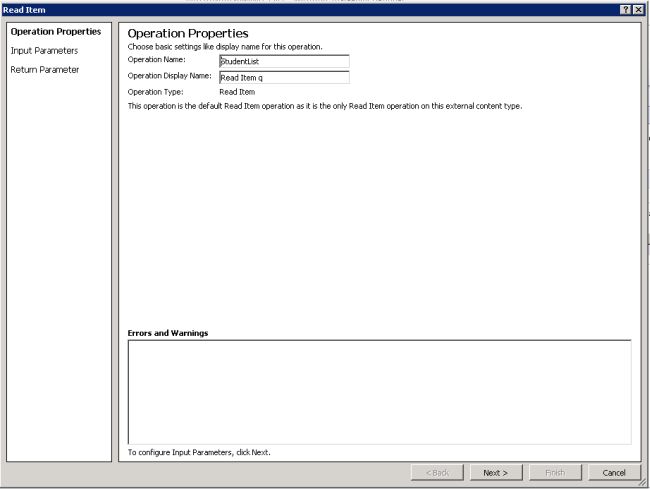This screenshot has height=489, width=650.
Task: Open help with the question mark icon
Action: (x=626, y=10)
